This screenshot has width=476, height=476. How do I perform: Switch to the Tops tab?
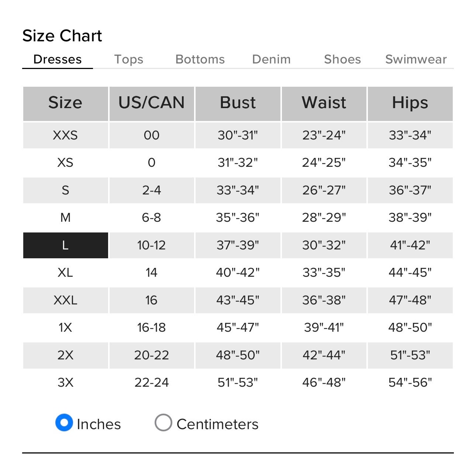[128, 59]
